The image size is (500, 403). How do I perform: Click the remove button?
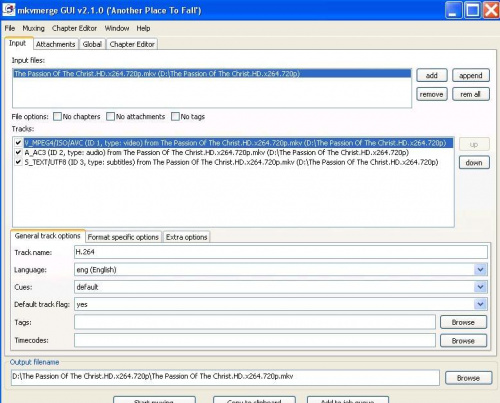tap(432, 94)
